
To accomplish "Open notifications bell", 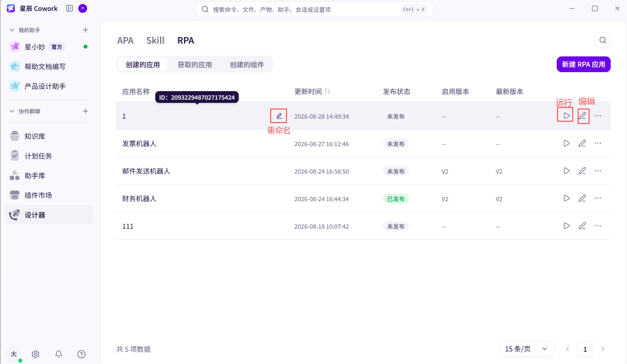I will point(58,354).
